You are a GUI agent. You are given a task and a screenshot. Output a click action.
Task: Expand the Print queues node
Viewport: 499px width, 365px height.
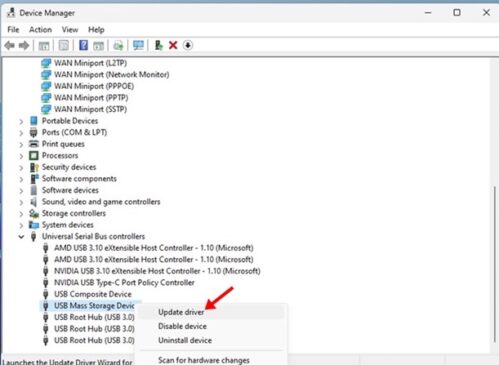(x=21, y=144)
